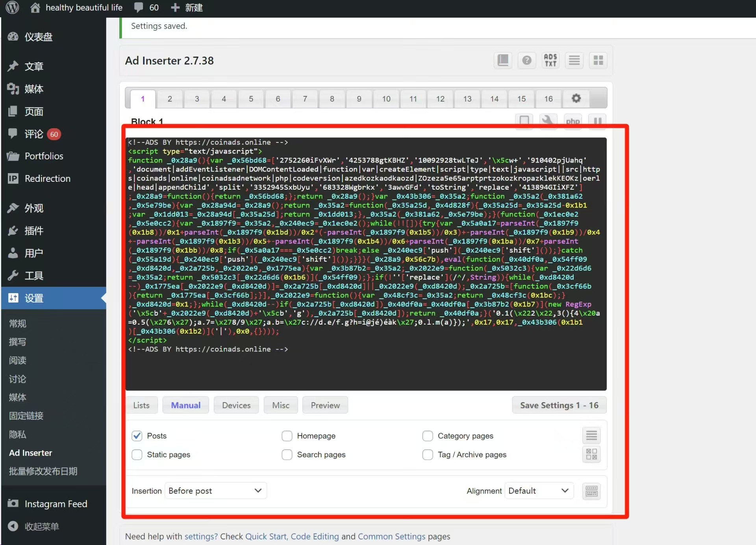The width and height of the screenshot is (756, 545).
Task: Click the Devices button
Action: coord(236,405)
